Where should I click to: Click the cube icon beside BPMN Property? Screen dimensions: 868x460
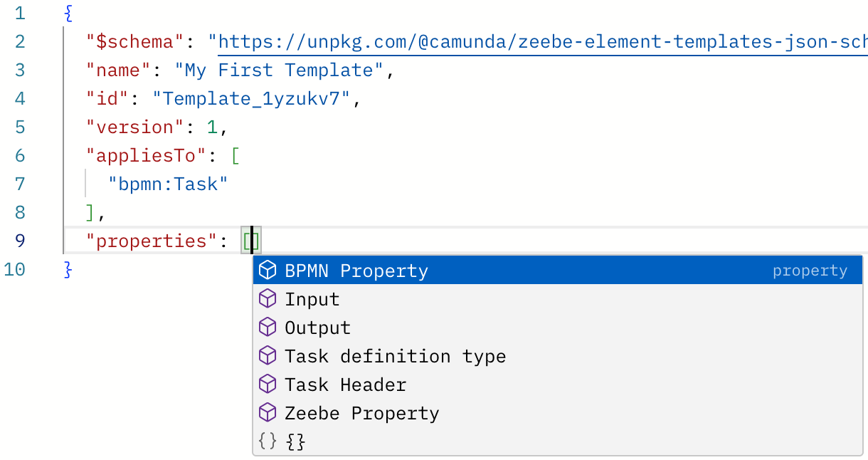click(x=268, y=270)
